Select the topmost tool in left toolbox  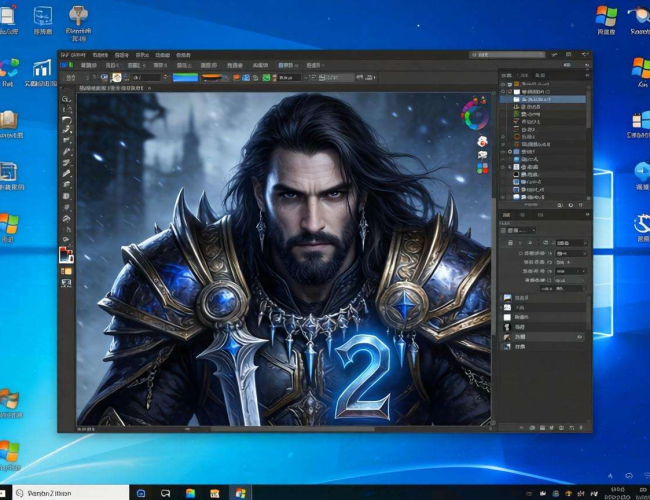tap(66, 99)
